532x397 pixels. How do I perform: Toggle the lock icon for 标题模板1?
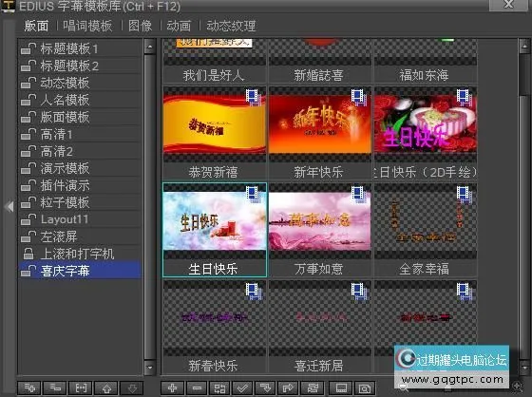tap(28, 48)
